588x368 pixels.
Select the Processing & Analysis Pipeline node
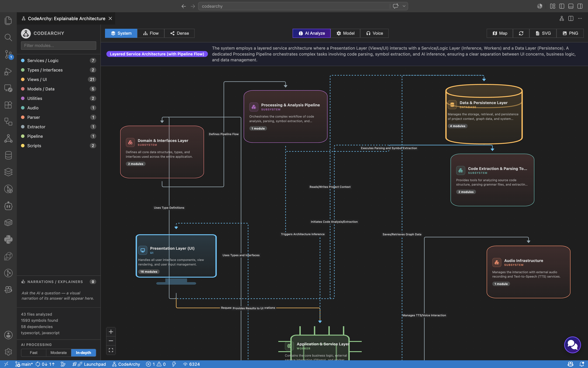(x=285, y=117)
